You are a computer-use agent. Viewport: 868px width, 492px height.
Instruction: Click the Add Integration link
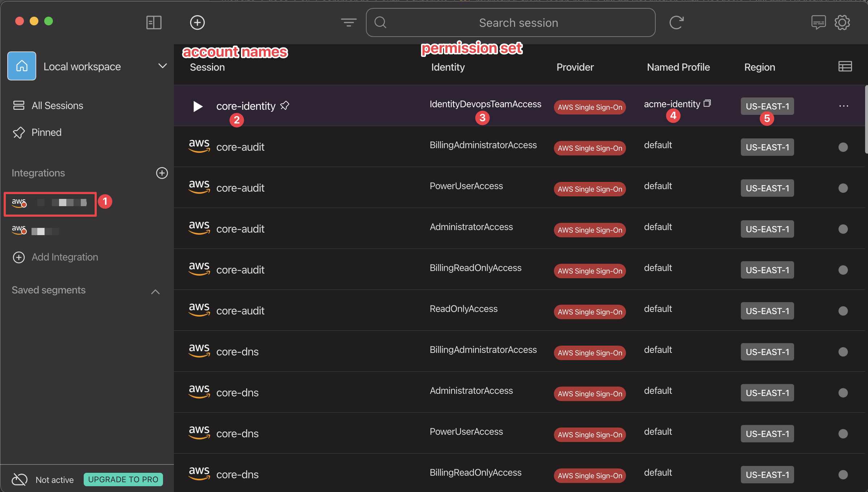pos(64,257)
